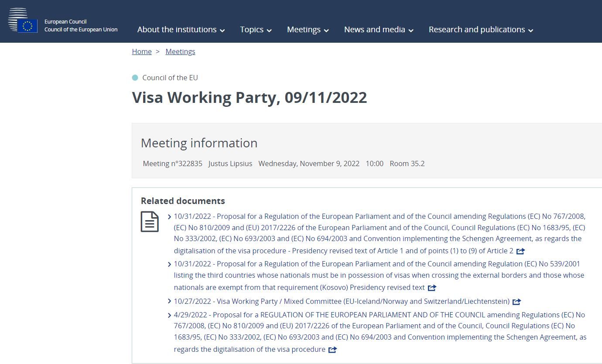Expand the About the institutions menu
Screen dimensions: 602x364
point(181,30)
